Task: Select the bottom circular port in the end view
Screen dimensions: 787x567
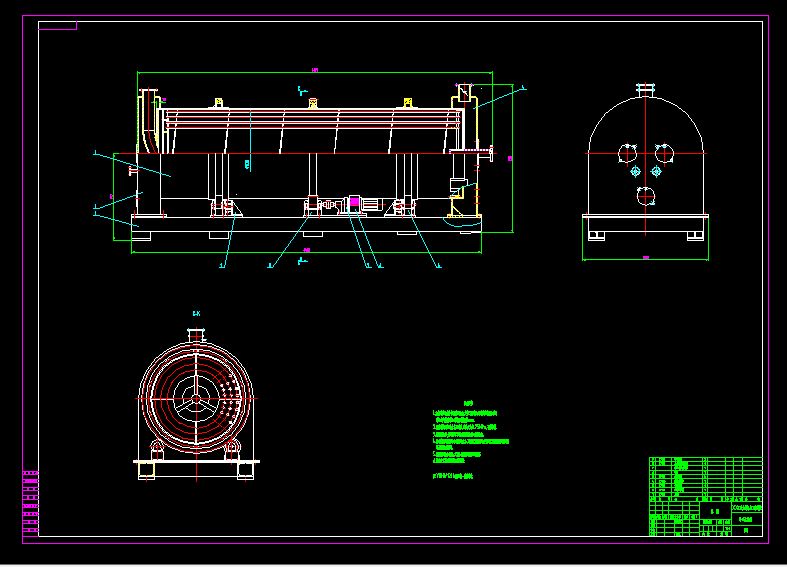Action: pos(647,196)
